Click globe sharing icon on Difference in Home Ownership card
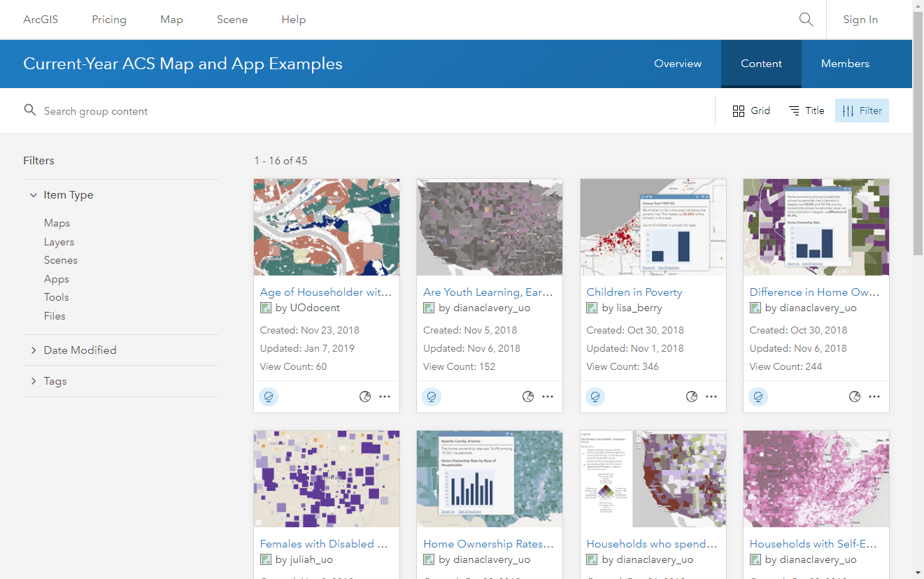924x579 pixels. pyautogui.click(x=855, y=396)
